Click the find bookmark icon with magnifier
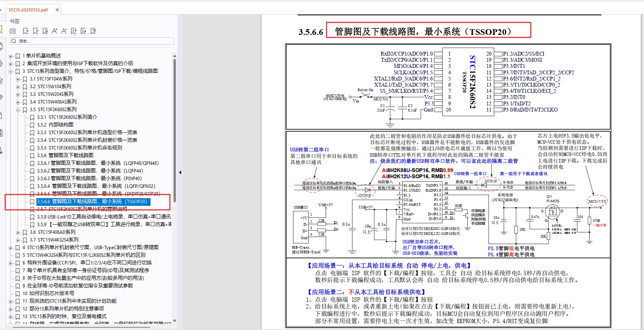The height and width of the screenshot is (330, 644). tap(45, 31)
